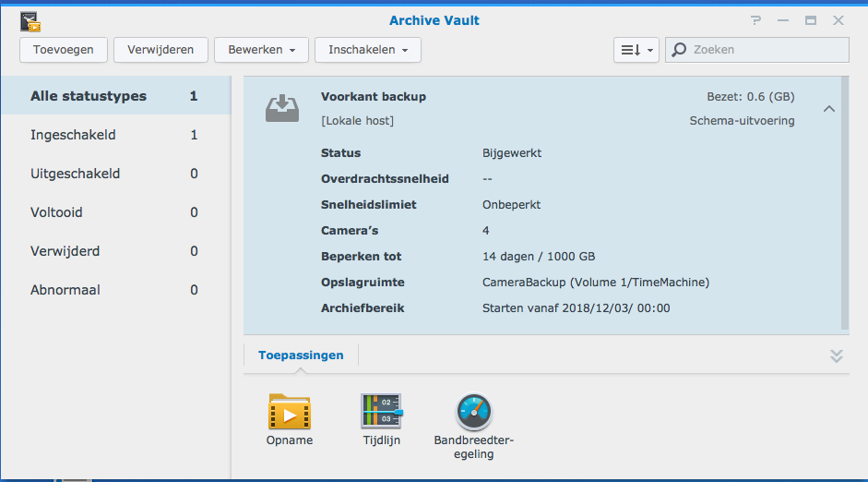The height and width of the screenshot is (482, 868).
Task: Click the Toevoegen button
Action: click(x=63, y=50)
